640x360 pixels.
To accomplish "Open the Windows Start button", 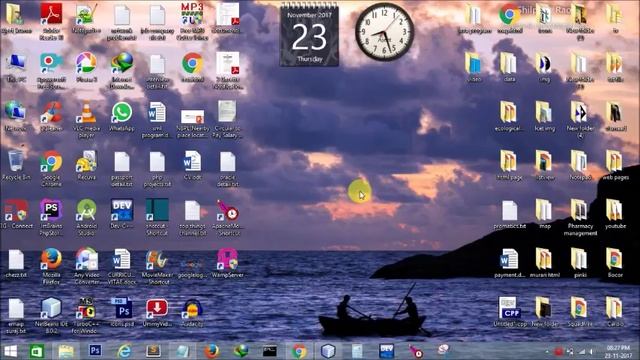I will (10, 351).
